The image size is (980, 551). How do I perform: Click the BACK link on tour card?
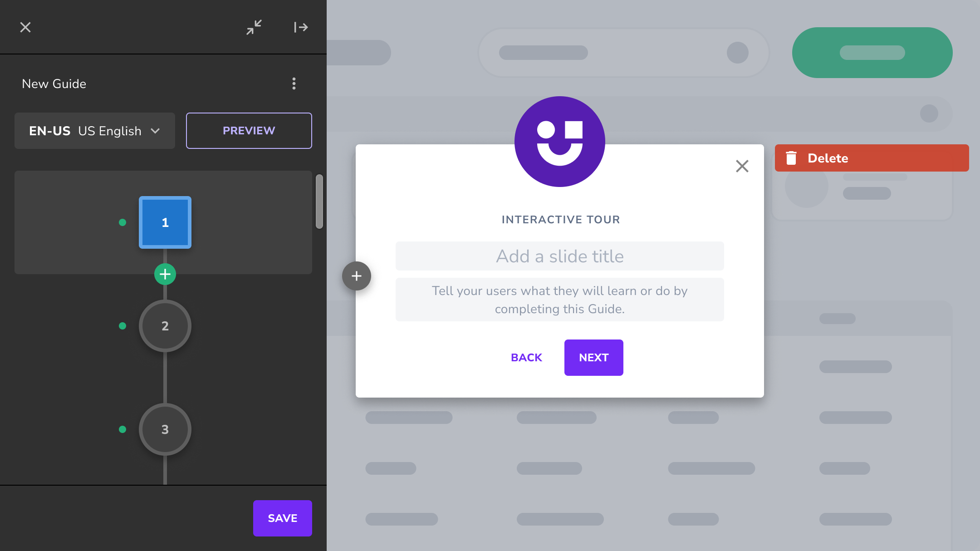[526, 358]
